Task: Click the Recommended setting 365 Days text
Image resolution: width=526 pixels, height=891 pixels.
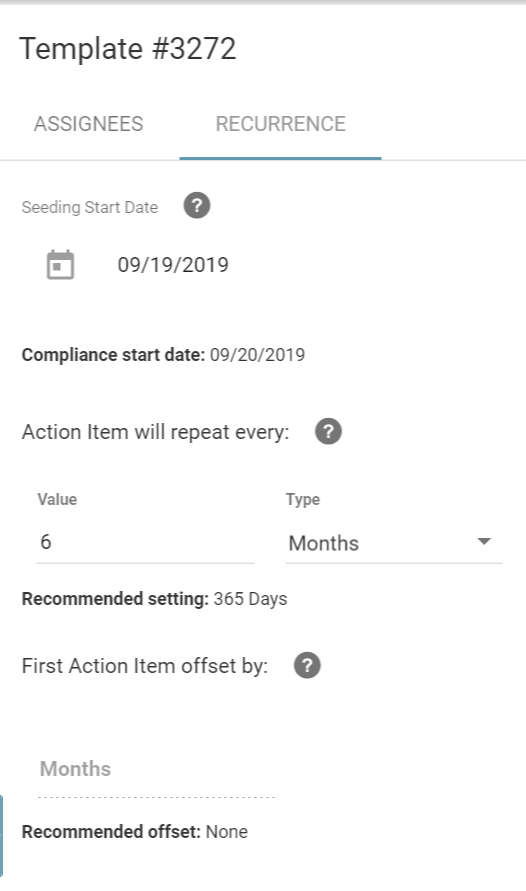Action: 155,599
